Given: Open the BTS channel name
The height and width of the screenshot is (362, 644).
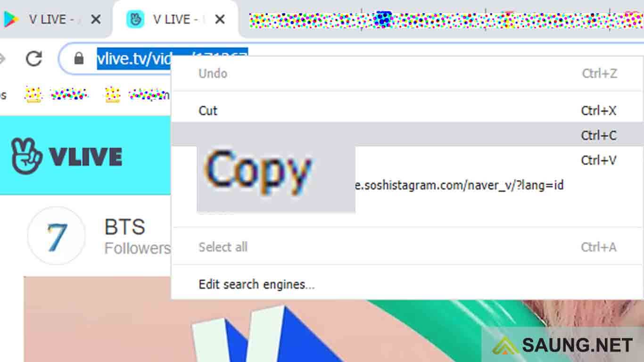Looking at the screenshot, I should (x=125, y=227).
